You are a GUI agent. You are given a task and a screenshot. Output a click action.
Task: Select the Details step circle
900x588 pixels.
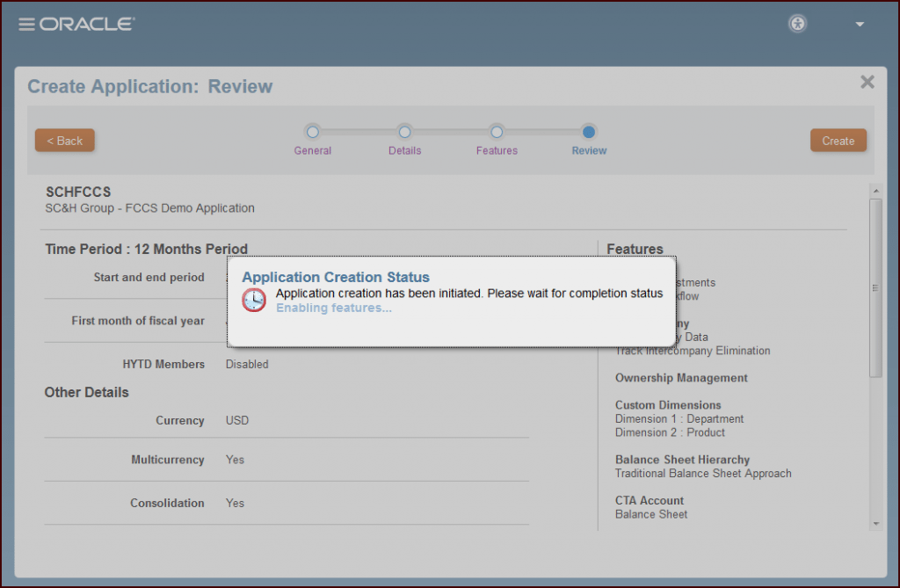tap(404, 132)
